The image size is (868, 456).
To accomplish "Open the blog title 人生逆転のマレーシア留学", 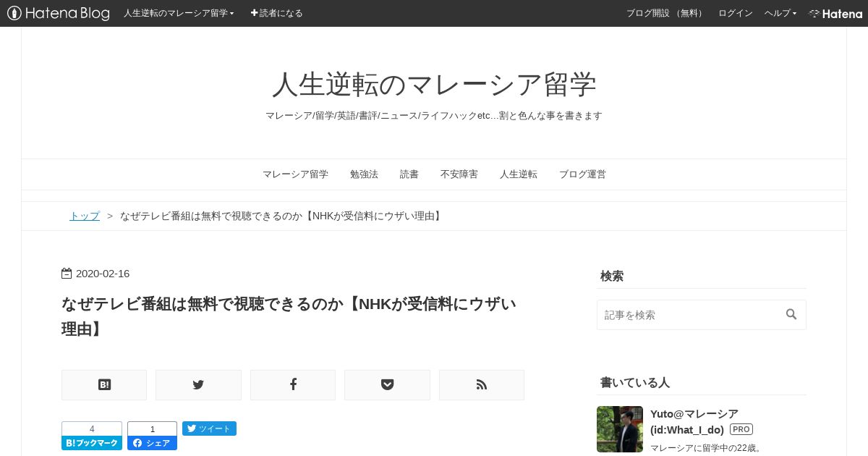I will click(434, 84).
